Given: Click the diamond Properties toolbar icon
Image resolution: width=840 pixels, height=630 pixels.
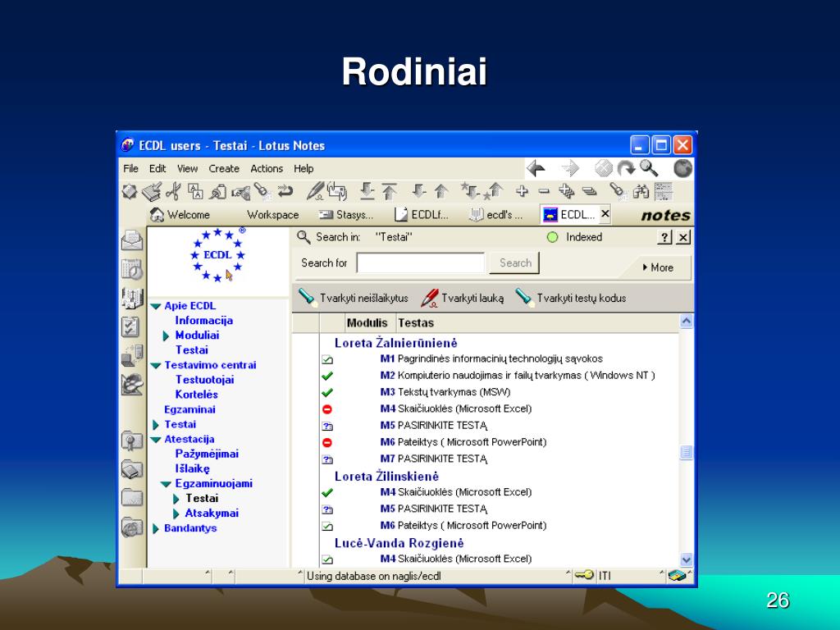Looking at the screenshot, I should coord(129,191).
